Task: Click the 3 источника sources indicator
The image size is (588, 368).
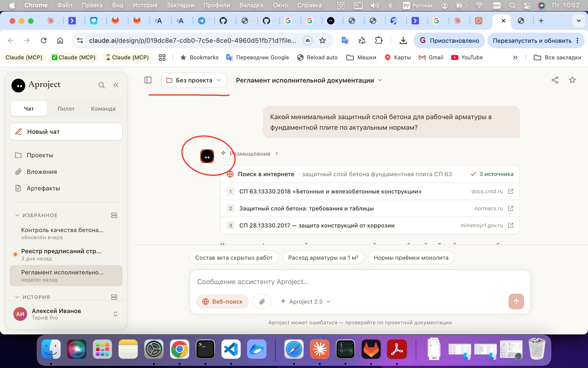Action: tap(492, 174)
